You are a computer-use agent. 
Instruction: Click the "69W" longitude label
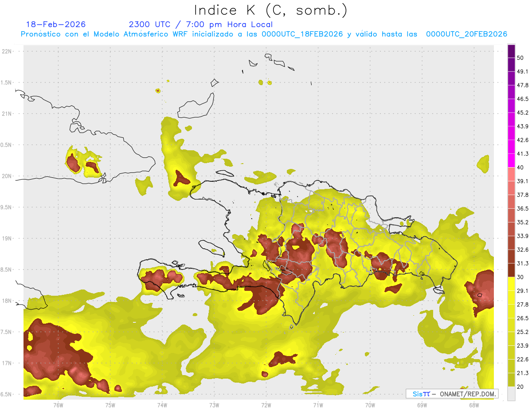[422, 405]
